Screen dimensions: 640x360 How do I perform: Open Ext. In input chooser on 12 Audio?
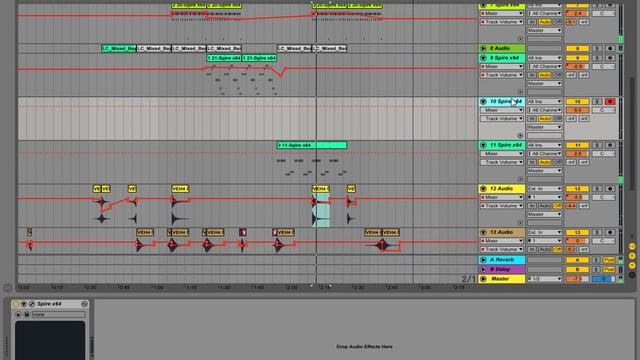(x=544, y=189)
